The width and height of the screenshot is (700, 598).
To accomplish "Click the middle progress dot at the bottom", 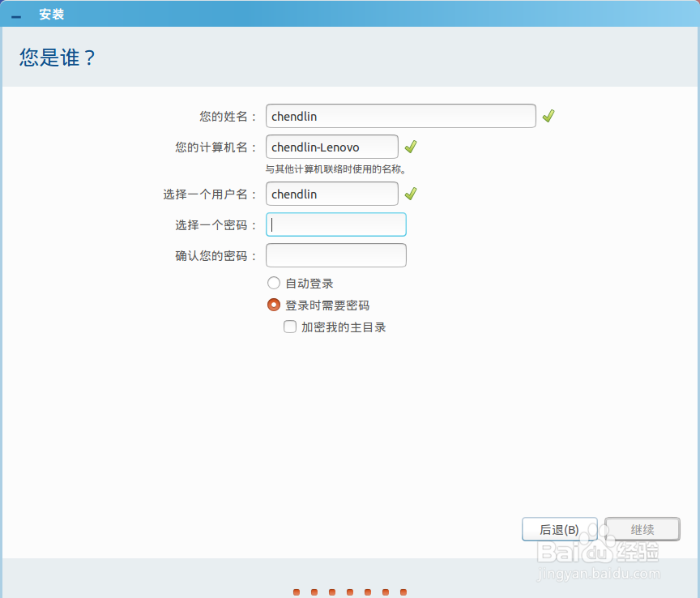I will tap(350, 592).
